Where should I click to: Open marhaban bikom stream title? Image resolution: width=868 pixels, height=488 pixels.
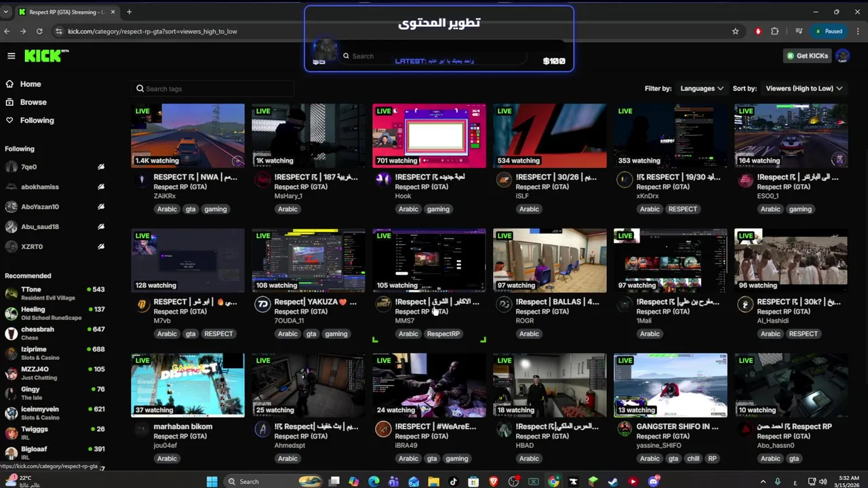[x=183, y=426]
